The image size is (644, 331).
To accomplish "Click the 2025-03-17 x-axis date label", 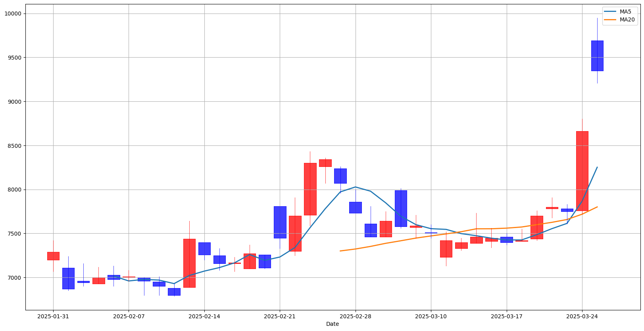I will 506,316.
